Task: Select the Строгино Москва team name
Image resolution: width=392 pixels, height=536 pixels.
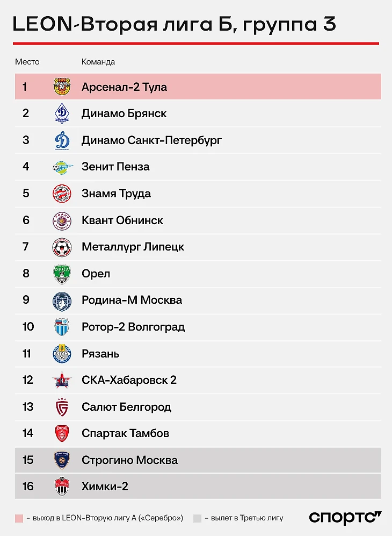Action: pyautogui.click(x=129, y=460)
